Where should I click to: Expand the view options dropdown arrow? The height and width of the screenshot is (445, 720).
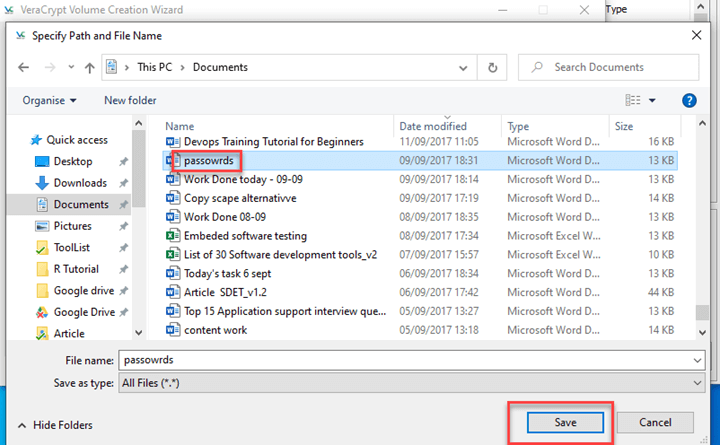[x=653, y=100]
